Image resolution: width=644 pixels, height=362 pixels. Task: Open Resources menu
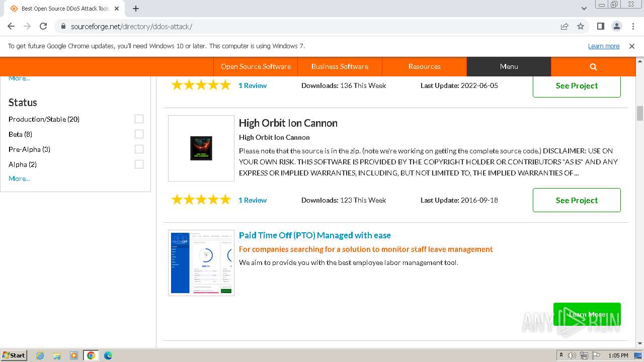424,66
